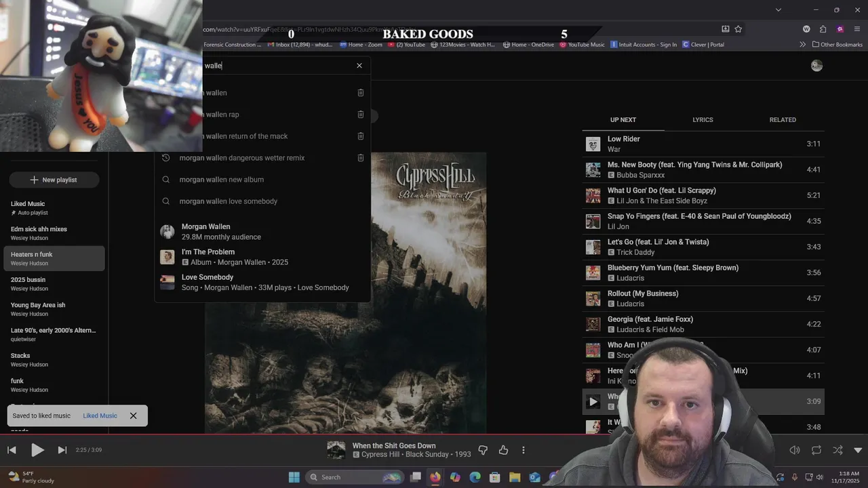Skip to the previous track
This screenshot has width=868, height=488.
click(x=12, y=450)
